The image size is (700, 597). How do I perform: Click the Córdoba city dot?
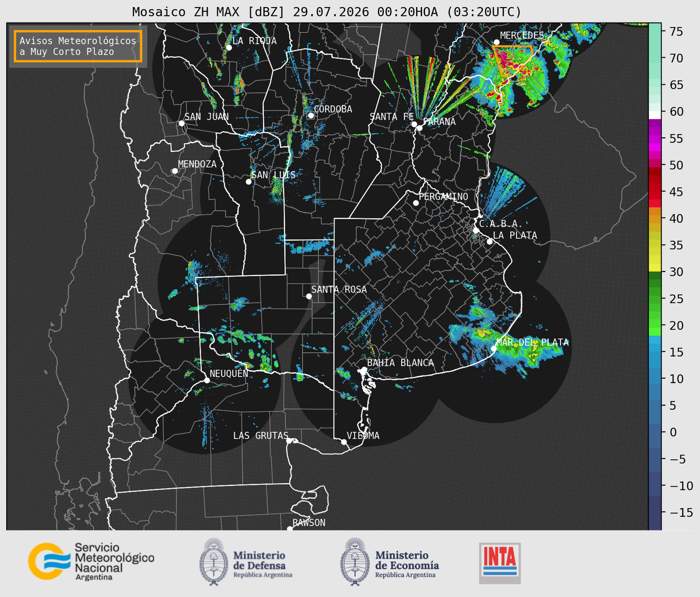click(311, 115)
